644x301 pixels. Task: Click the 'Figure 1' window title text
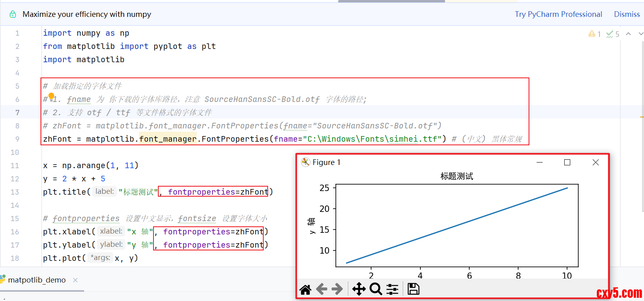(x=327, y=162)
